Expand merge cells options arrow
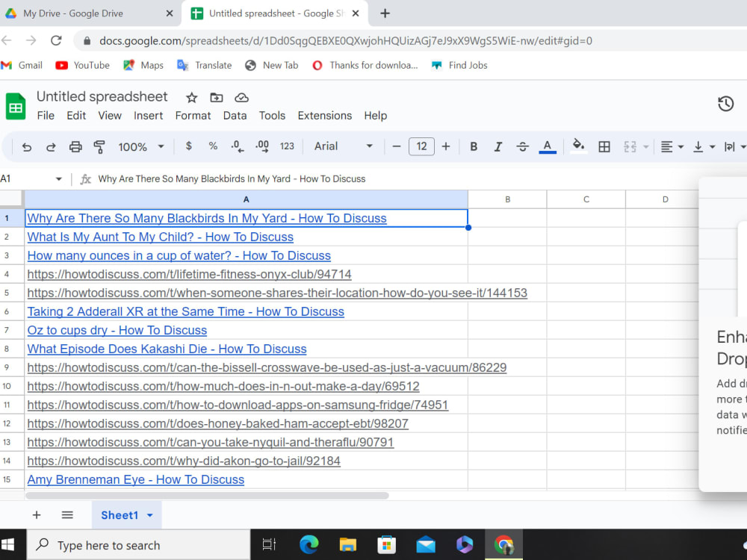The height and width of the screenshot is (560, 747). pos(646,146)
